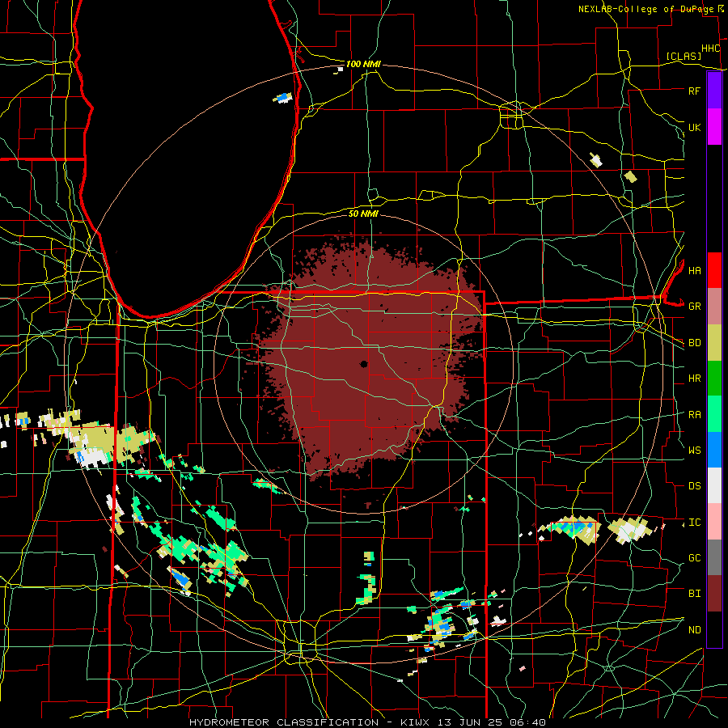Viewport: 728px width, 728px height.
Task: Click the blue WS legend color swatch
Action: (714, 450)
